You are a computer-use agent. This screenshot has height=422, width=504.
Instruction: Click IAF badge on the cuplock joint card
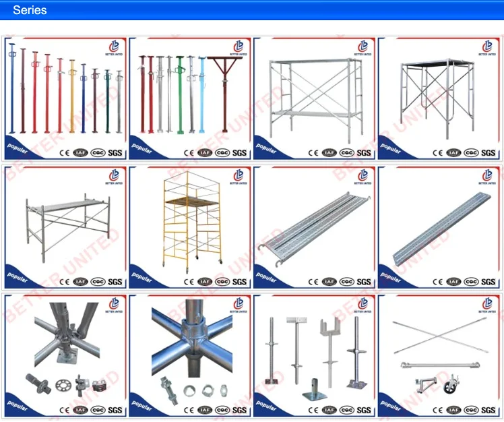205,410
